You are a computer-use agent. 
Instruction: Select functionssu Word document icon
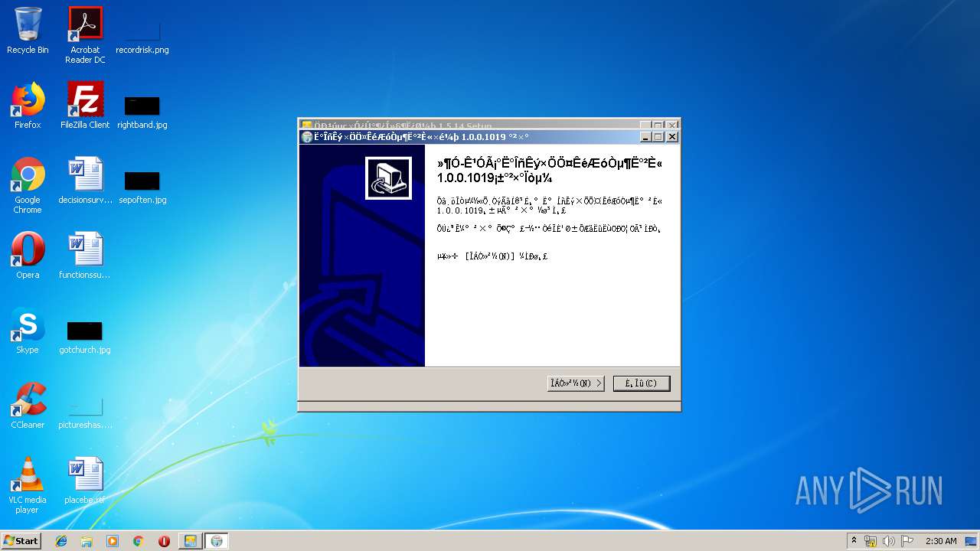click(85, 256)
